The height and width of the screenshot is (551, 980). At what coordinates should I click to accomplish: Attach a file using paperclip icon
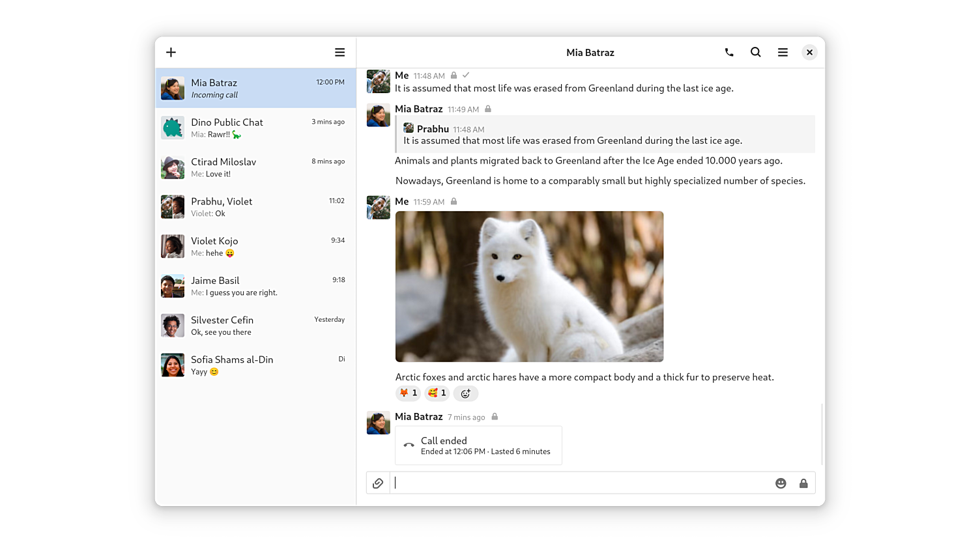378,483
